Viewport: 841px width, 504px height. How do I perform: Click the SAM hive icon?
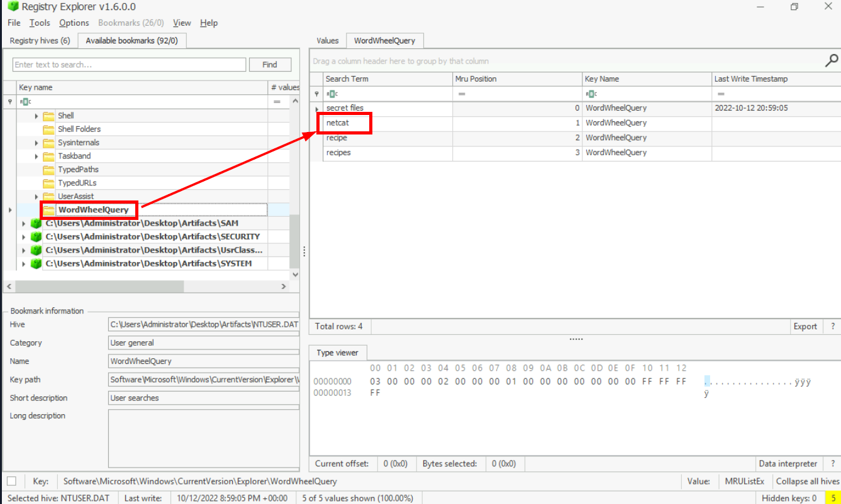[x=36, y=224]
